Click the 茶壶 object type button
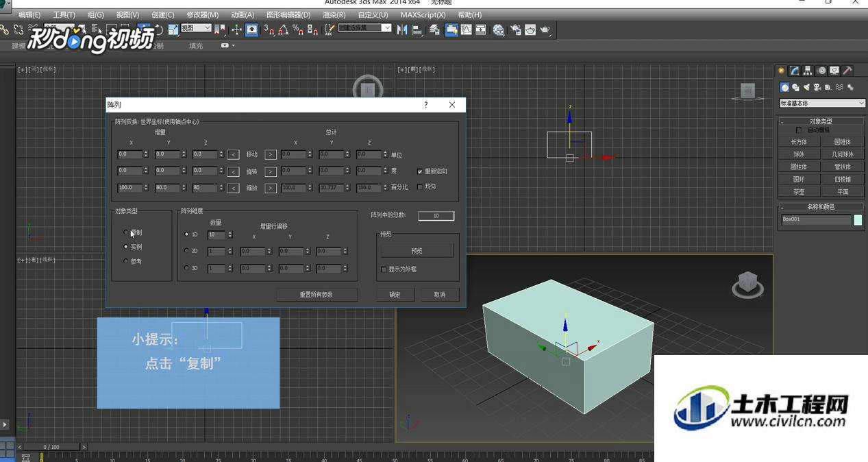The height and width of the screenshot is (462, 868). [799, 192]
